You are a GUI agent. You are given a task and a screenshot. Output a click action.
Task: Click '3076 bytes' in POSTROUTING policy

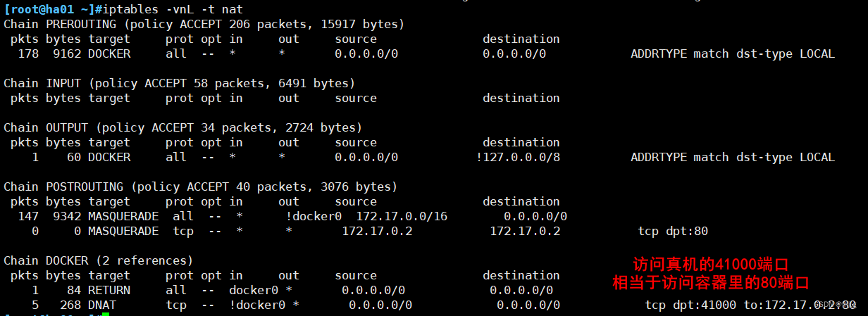[x=356, y=187]
